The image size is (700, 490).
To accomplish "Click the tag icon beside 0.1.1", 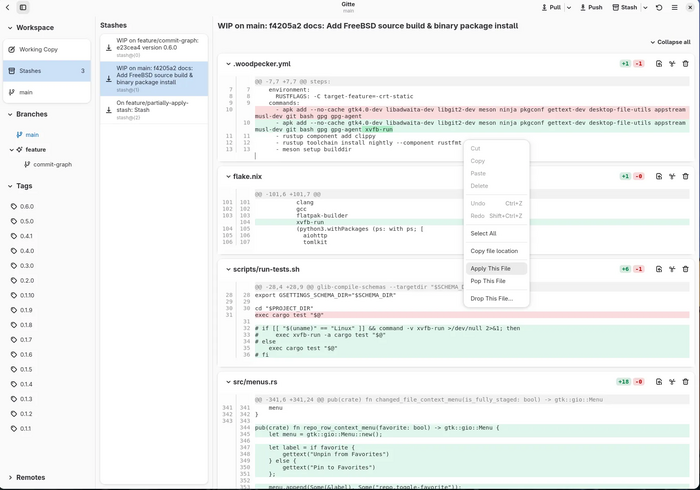I will click(x=14, y=428).
